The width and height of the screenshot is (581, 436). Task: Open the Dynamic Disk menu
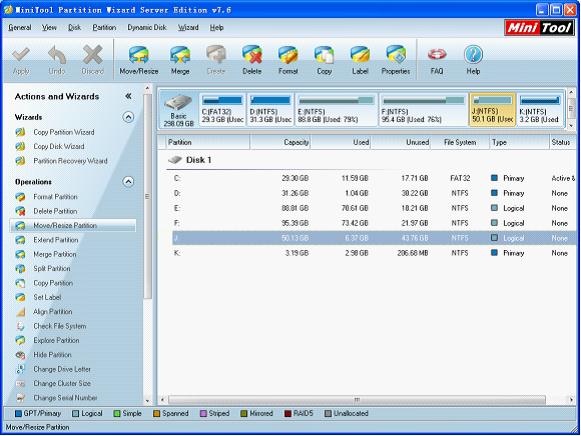coord(147,27)
